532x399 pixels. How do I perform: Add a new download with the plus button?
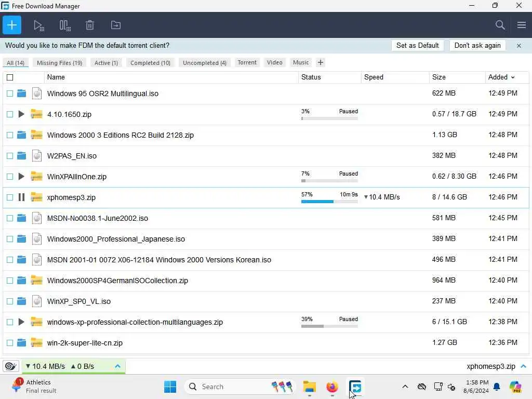(12, 25)
